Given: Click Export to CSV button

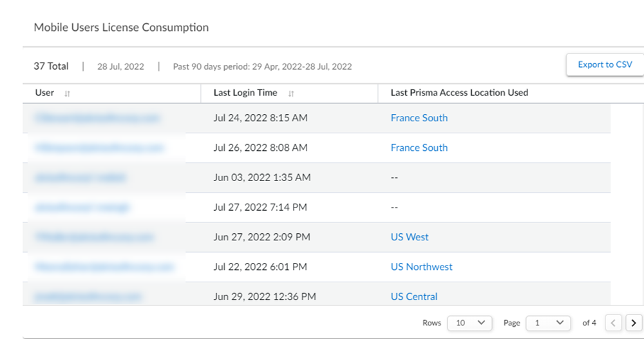Looking at the screenshot, I should pos(605,64).
